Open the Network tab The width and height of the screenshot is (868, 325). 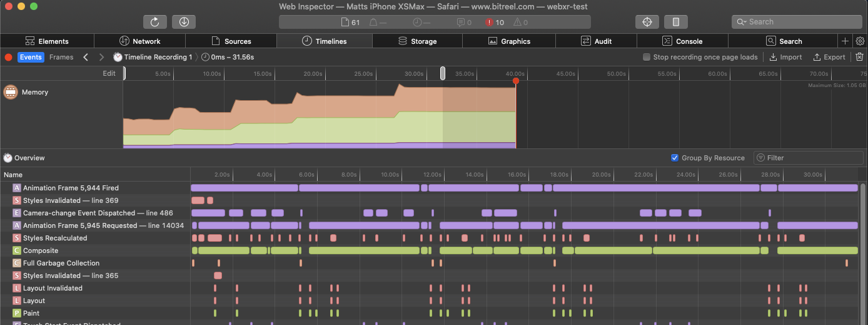pos(140,41)
